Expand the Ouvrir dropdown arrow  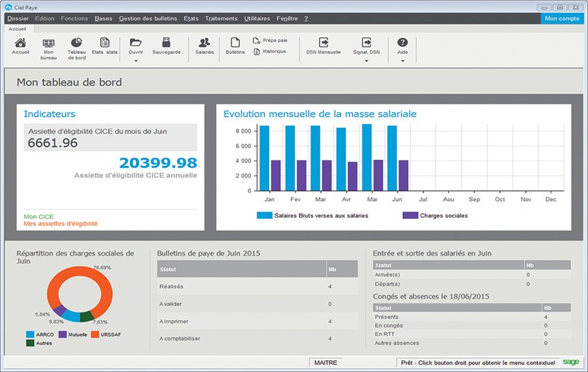(x=136, y=61)
